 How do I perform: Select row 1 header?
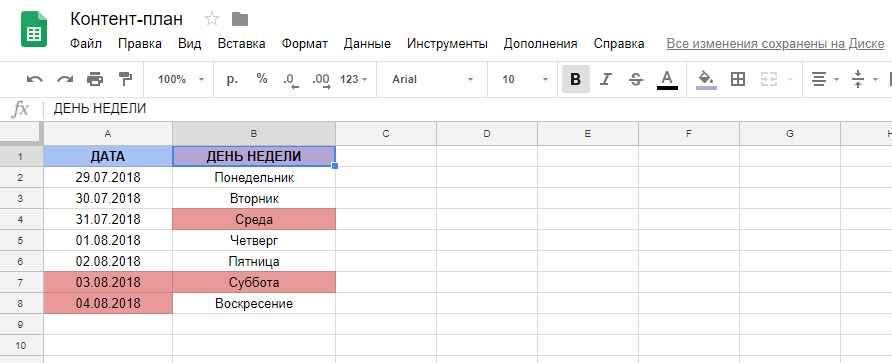pos(22,156)
